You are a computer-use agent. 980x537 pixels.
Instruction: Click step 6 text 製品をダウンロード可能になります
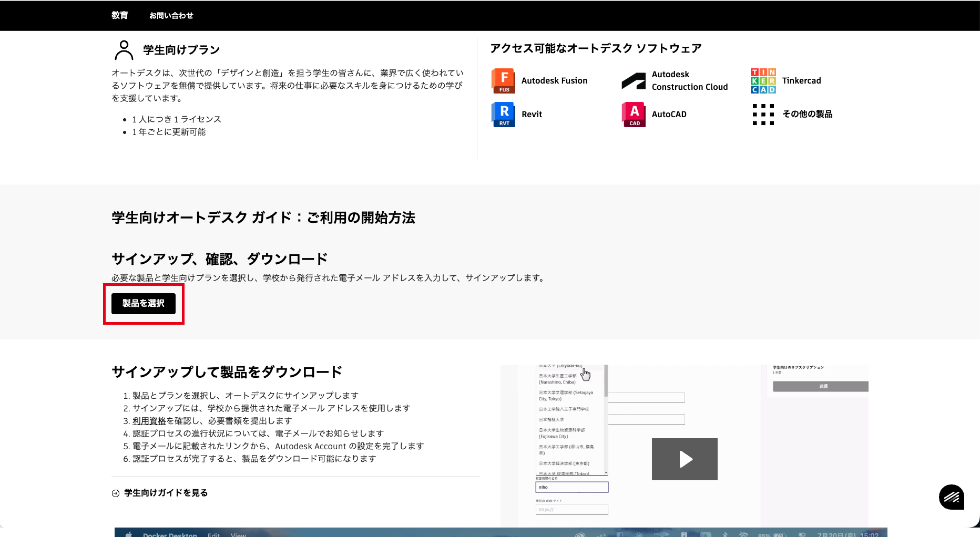pos(309,459)
